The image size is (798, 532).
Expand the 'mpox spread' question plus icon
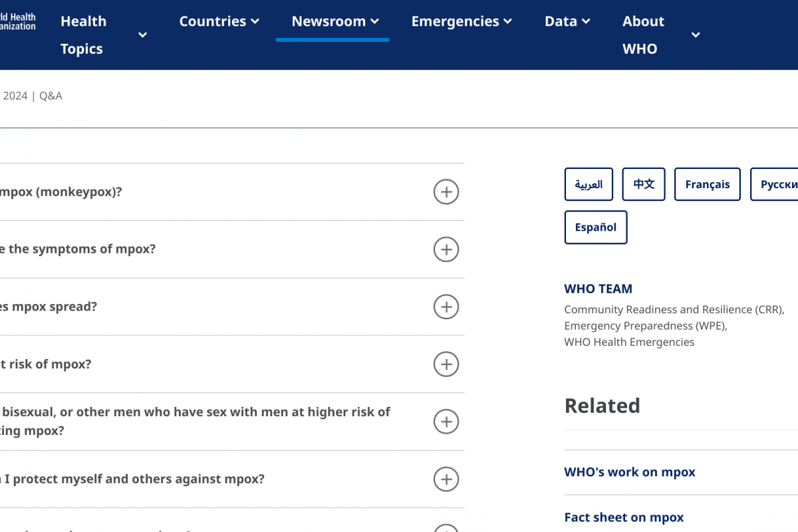coord(446,307)
